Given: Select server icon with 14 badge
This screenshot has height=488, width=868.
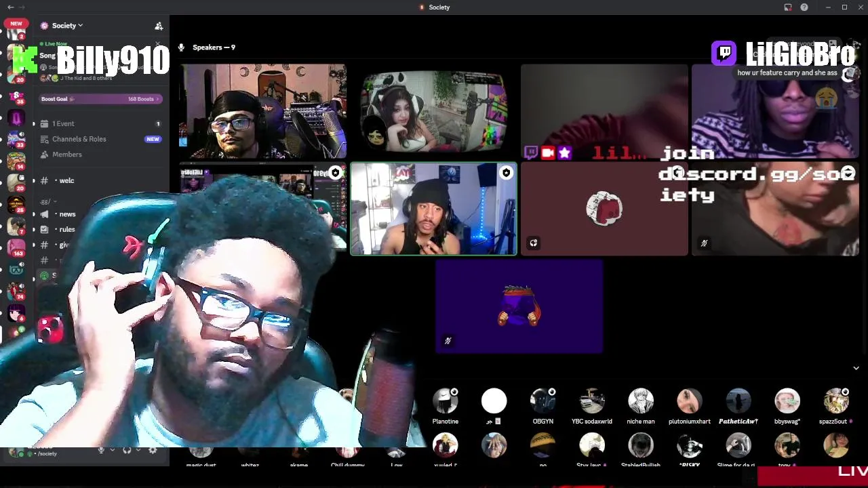Looking at the screenshot, I should [x=16, y=161].
